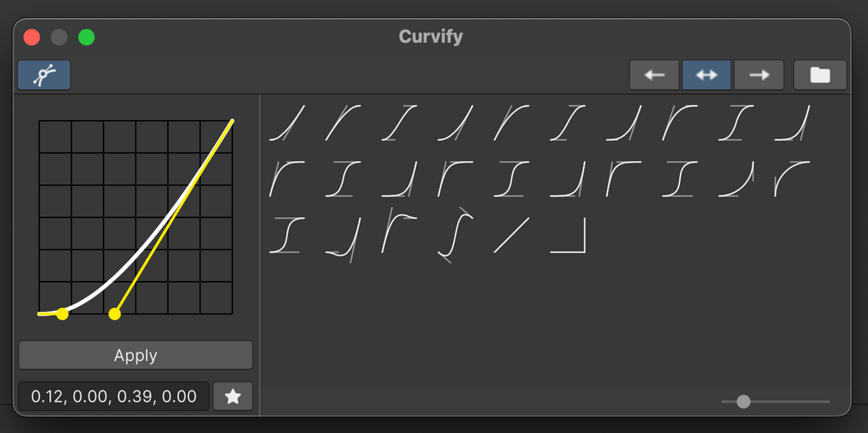The height and width of the screenshot is (433, 868).
Task: Toggle the horizontal flip arrows icon
Action: point(706,75)
